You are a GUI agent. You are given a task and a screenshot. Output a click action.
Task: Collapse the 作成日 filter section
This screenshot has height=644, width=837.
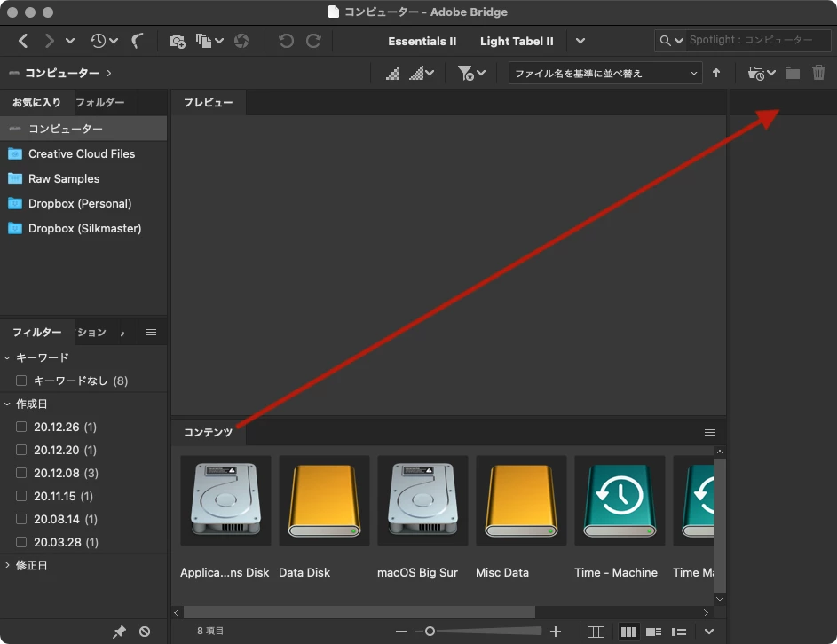click(7, 404)
